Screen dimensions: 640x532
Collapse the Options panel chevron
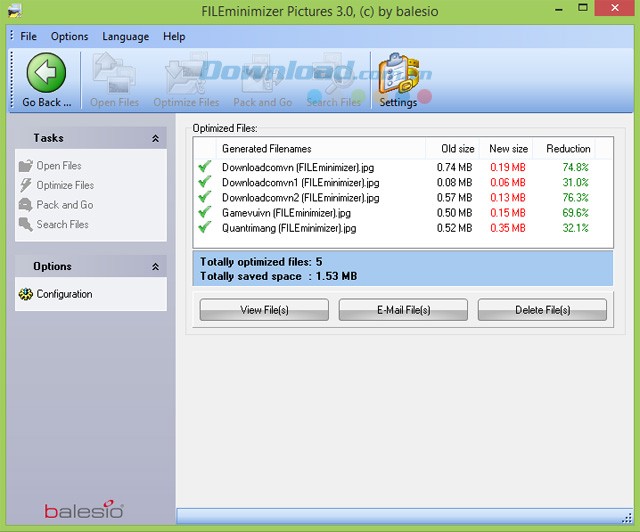156,267
